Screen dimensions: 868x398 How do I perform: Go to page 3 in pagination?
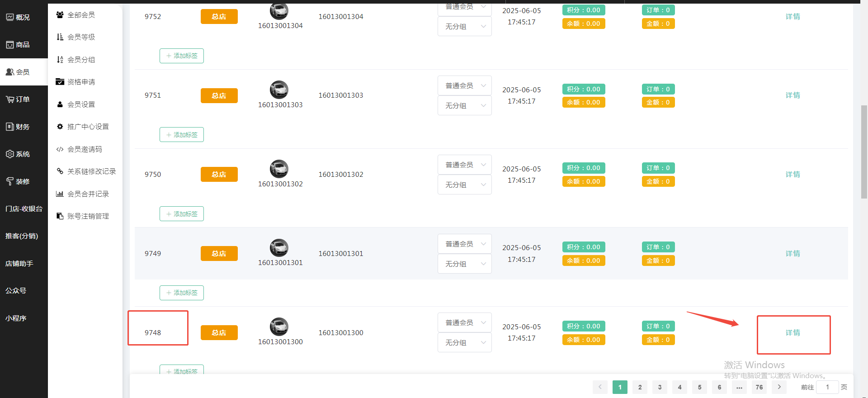pos(660,387)
